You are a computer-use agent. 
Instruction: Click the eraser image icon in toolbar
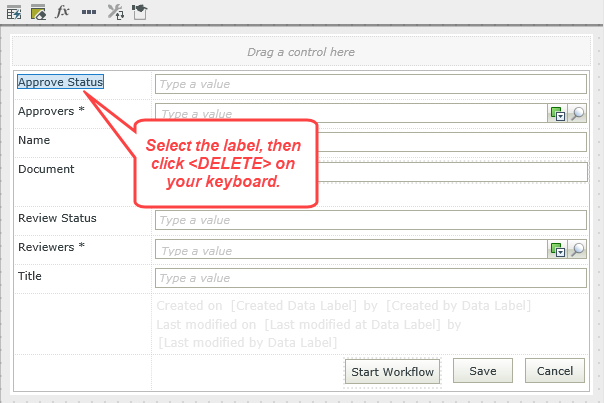pos(38,12)
